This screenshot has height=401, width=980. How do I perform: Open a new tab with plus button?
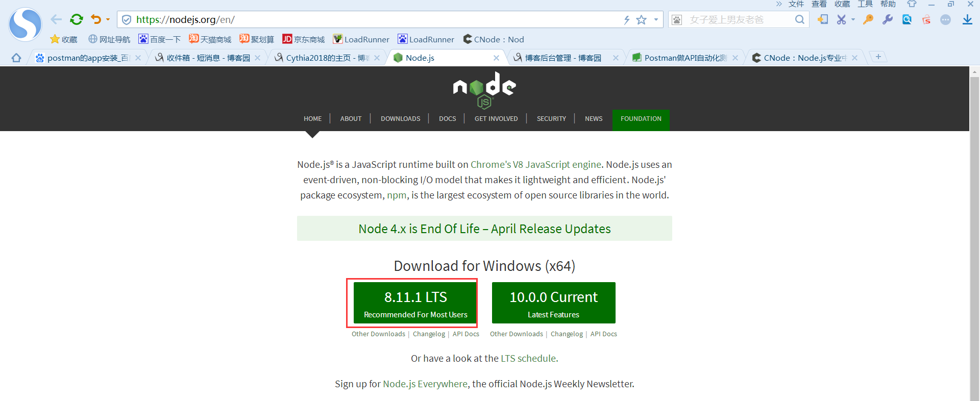point(878,57)
